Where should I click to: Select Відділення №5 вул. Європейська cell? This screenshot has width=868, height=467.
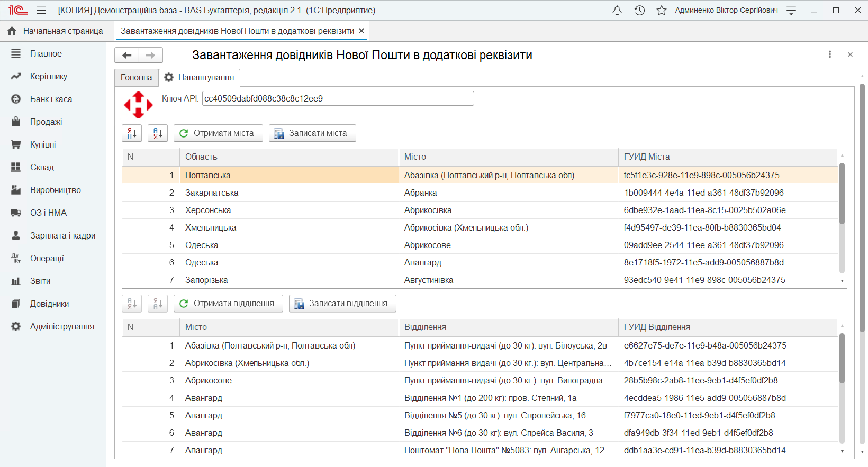[508, 415]
